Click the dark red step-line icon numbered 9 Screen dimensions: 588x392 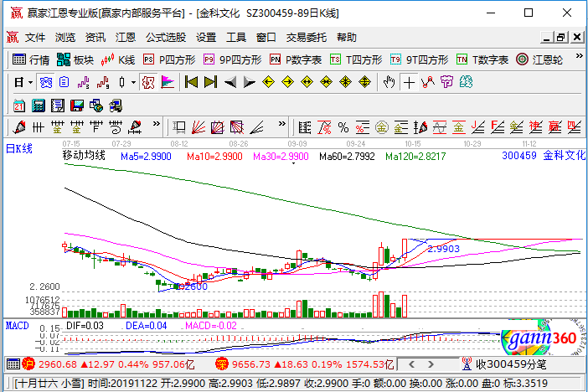(103, 82)
